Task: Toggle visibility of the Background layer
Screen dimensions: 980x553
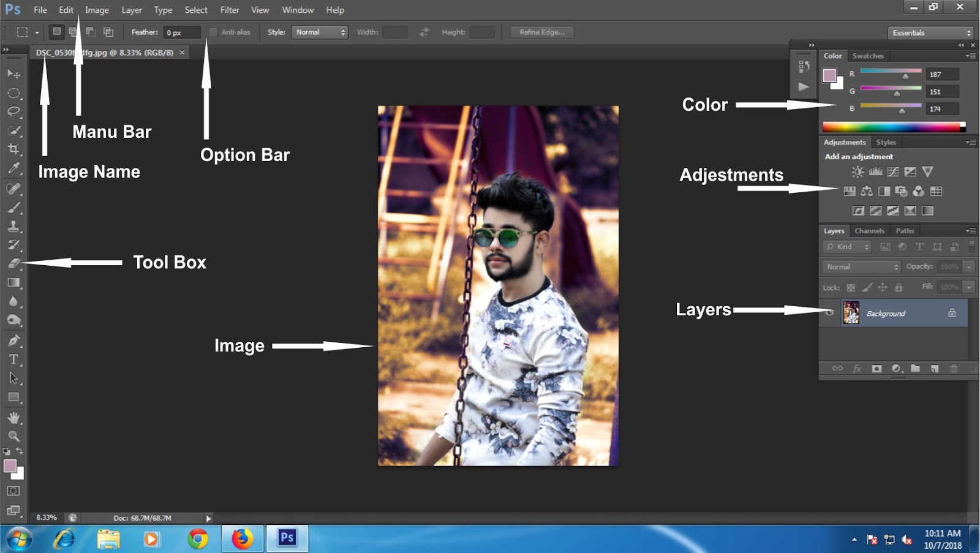Action: 831,312
